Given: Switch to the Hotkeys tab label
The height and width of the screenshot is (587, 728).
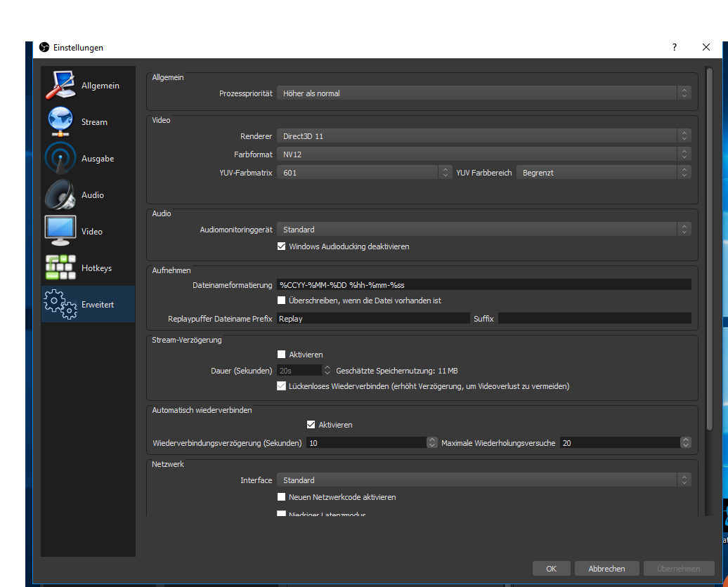Looking at the screenshot, I should pos(96,268).
